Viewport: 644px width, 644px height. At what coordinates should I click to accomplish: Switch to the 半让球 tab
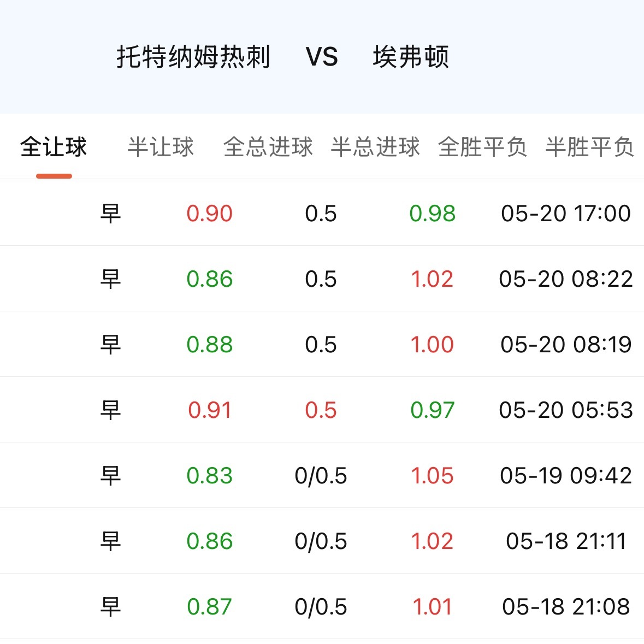161,146
